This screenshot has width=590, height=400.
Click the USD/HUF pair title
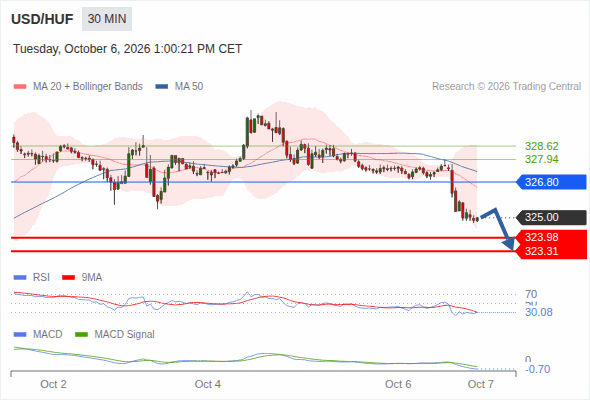tap(42, 19)
